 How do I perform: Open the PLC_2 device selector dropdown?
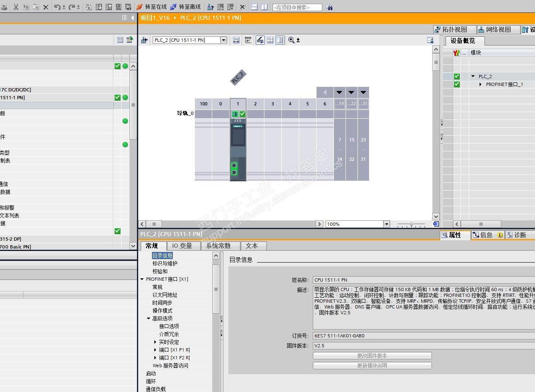223,40
